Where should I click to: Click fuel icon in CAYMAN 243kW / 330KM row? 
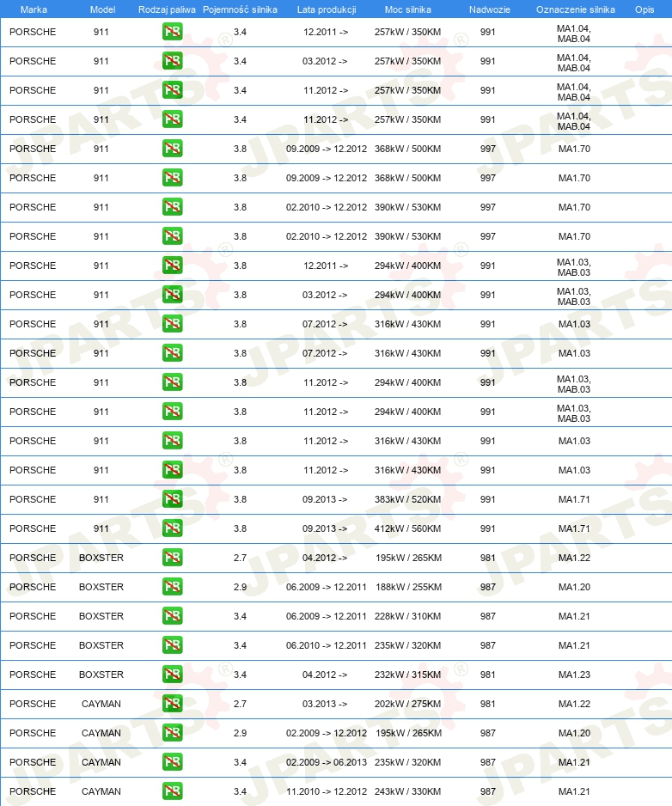(x=172, y=791)
